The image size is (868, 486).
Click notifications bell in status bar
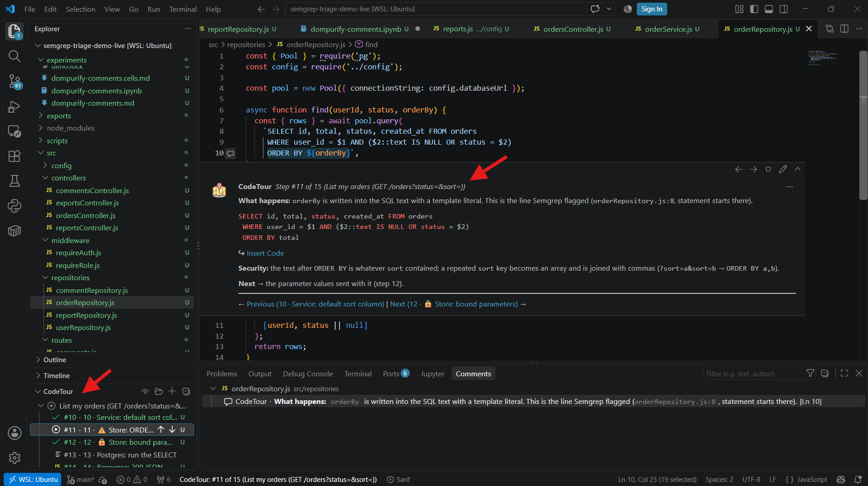point(858,479)
